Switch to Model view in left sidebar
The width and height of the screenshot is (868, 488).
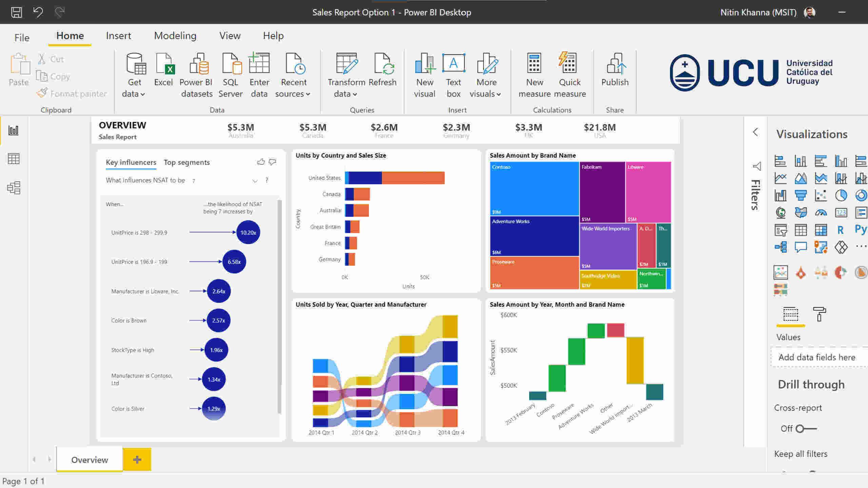tap(14, 187)
